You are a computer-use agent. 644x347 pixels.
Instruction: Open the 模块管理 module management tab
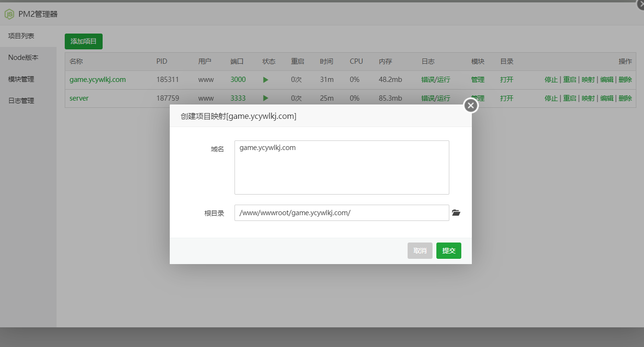[x=21, y=79]
